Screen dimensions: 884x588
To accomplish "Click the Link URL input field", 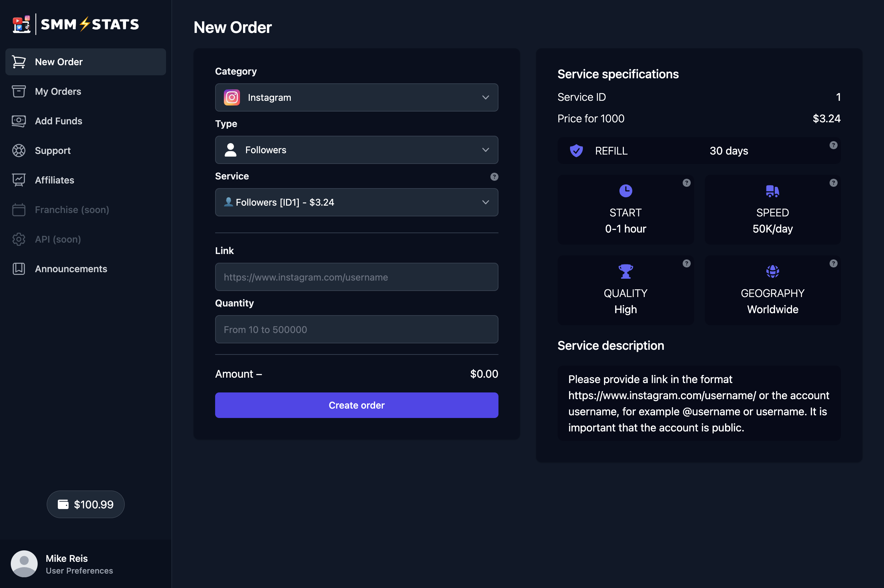I will [356, 277].
